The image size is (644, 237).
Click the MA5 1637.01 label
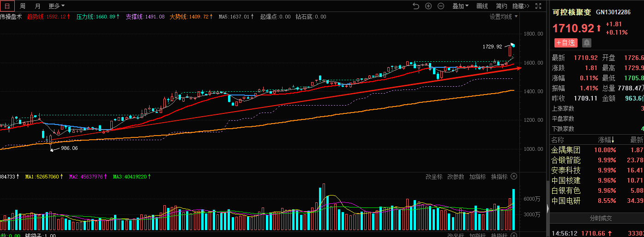pyautogui.click(x=236, y=17)
